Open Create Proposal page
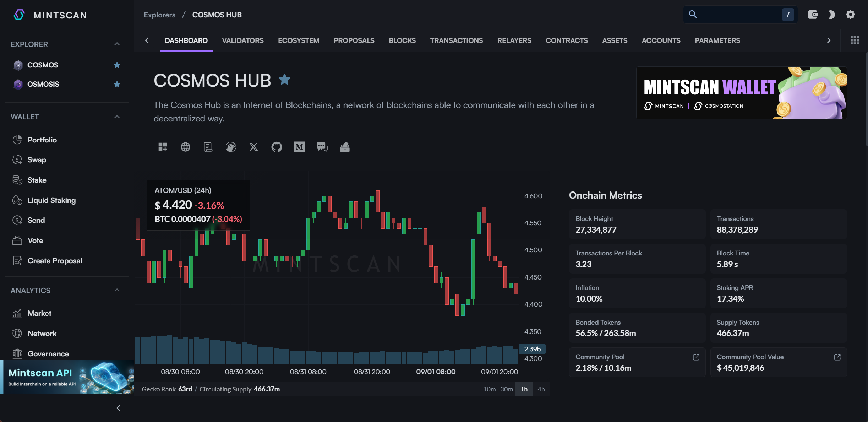The width and height of the screenshot is (868, 422). (55, 261)
